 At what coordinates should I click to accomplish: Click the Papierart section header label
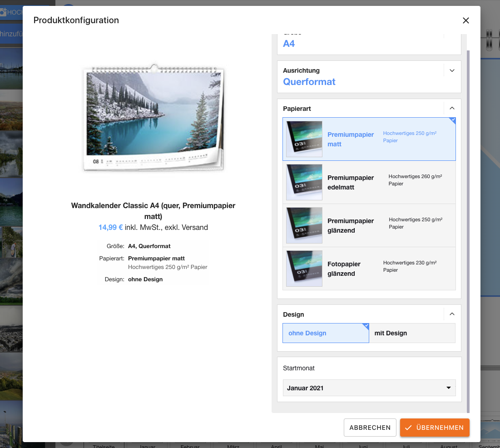pos(297,109)
